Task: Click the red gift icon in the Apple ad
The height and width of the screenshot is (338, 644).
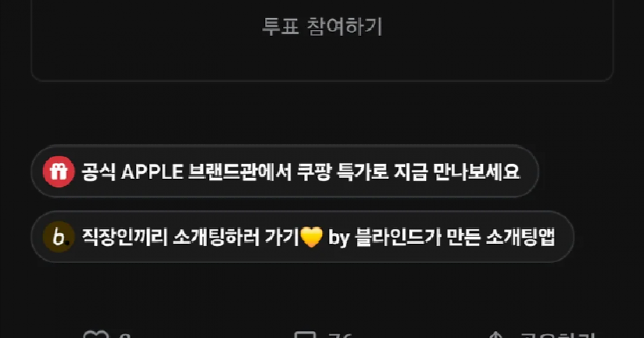Action: (58, 172)
